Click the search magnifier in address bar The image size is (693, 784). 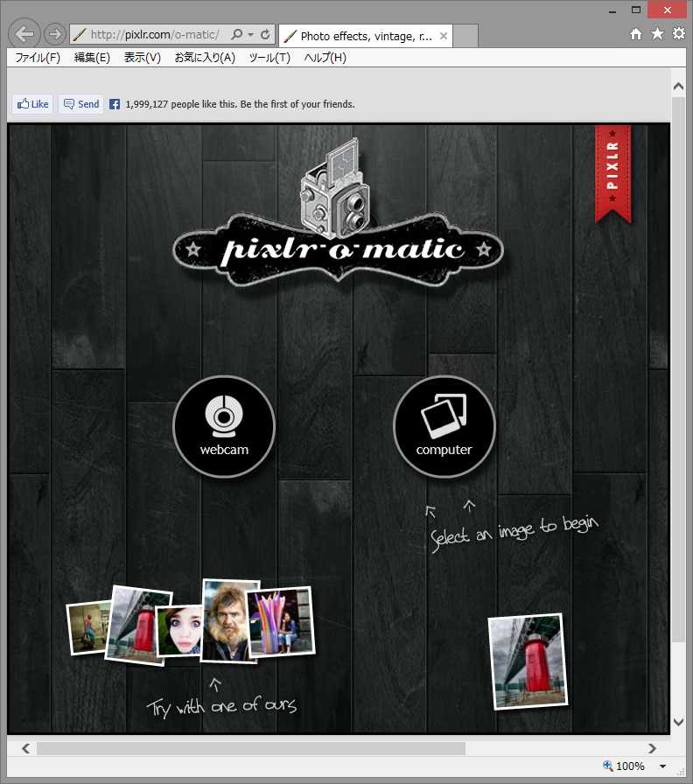tap(236, 34)
